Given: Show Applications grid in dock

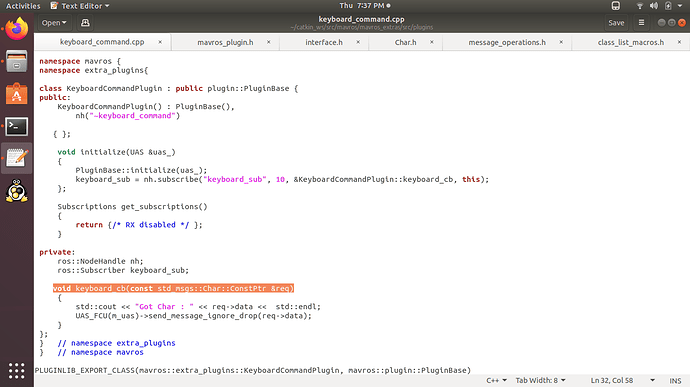Looking at the screenshot, I should coord(17,371).
